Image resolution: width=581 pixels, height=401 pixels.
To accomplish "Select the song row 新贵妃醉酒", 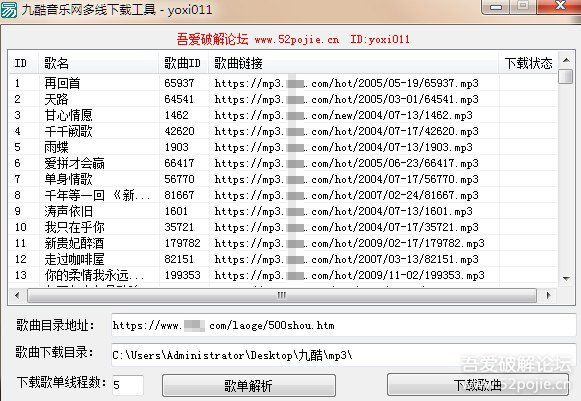I will 283,243.
